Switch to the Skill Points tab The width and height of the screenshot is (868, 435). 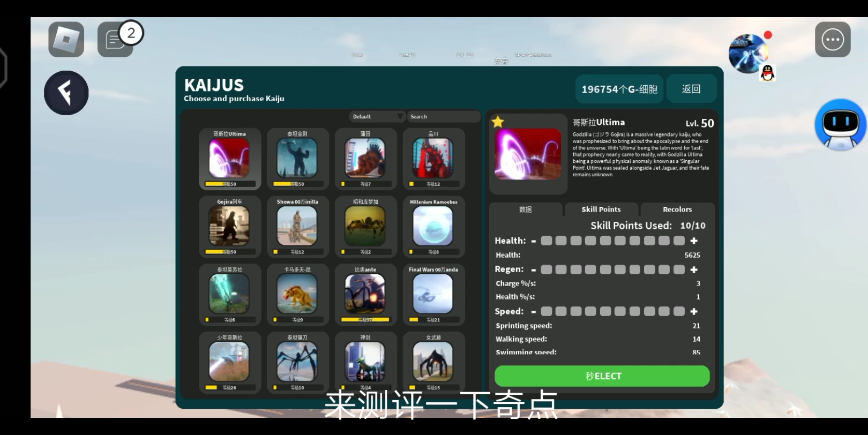click(x=601, y=209)
